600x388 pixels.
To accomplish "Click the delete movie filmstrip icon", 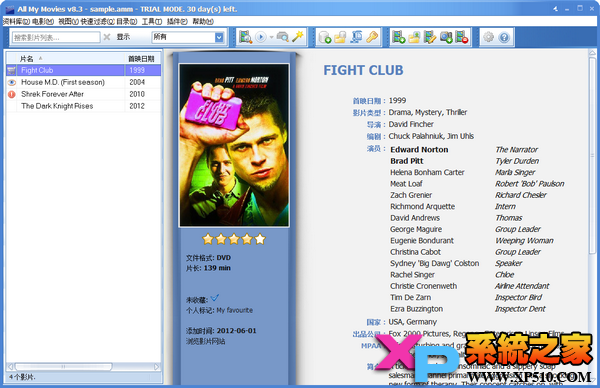I will point(462,37).
